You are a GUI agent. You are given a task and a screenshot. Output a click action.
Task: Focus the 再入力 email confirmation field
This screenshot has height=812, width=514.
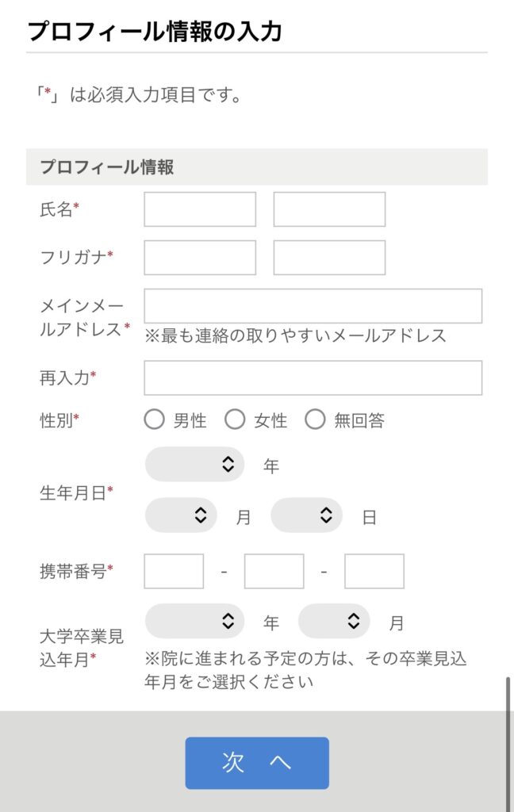313,377
